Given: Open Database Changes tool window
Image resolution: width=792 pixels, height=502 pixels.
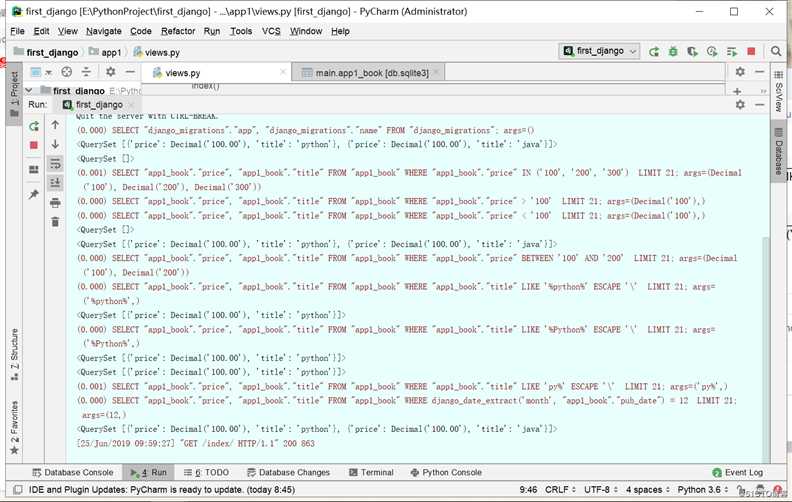Looking at the screenshot, I should point(288,472).
